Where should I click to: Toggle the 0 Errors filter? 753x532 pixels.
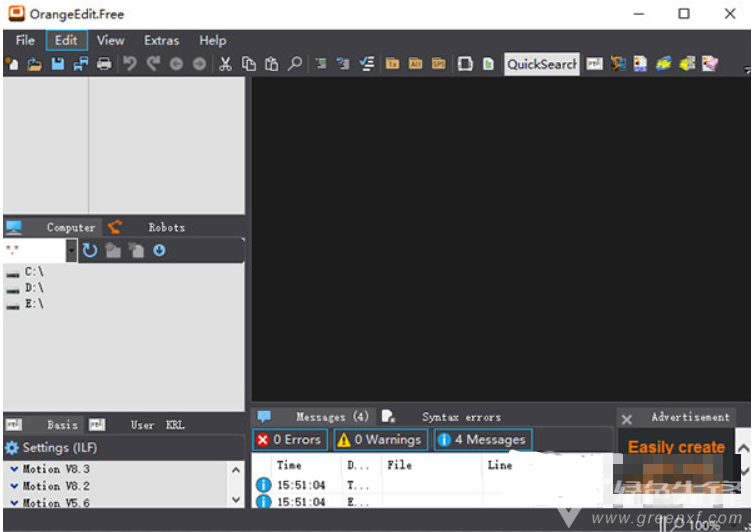point(290,439)
